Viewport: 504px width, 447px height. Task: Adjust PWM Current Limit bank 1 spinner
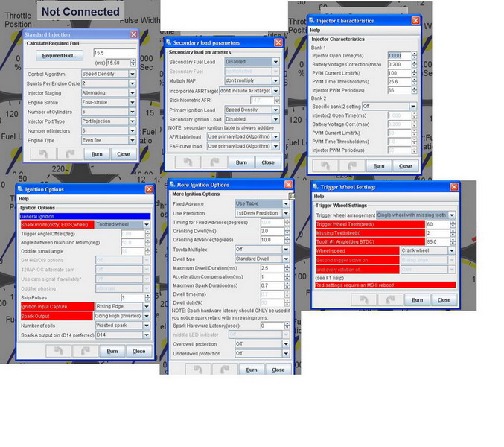(x=415, y=73)
